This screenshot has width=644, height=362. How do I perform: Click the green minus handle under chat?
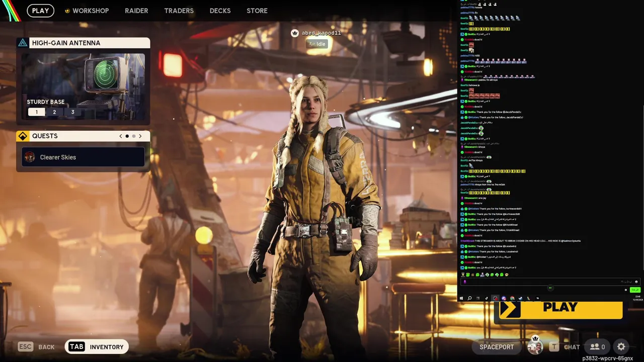tap(550, 288)
